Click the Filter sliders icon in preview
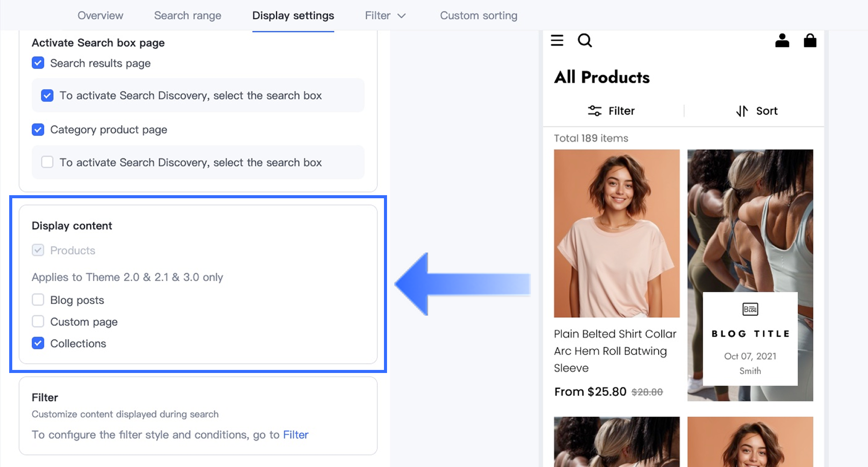Image resolution: width=868 pixels, height=467 pixels. point(594,111)
